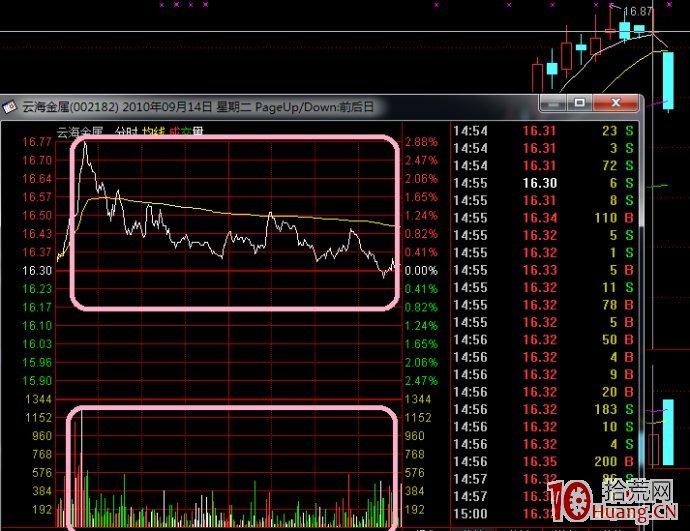Screen dimensions: 690x531
Task: Click the 均线 legend label
Action: click(153, 131)
